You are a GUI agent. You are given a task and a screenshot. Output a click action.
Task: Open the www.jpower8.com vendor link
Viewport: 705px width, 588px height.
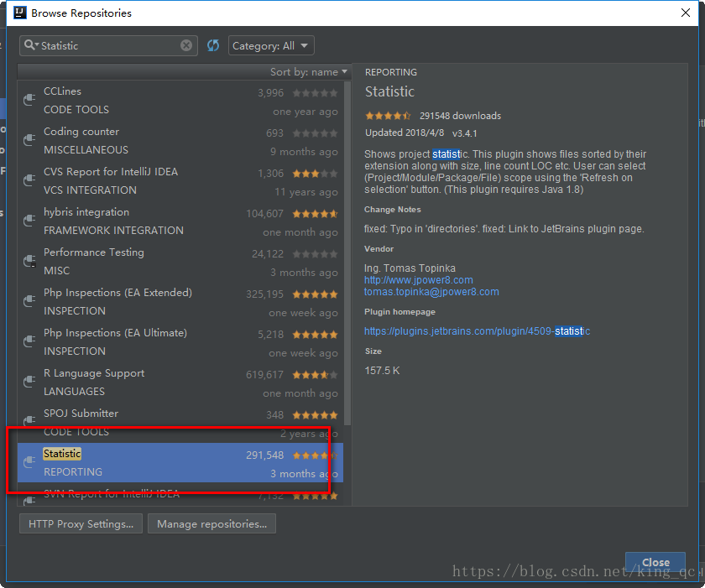point(418,280)
